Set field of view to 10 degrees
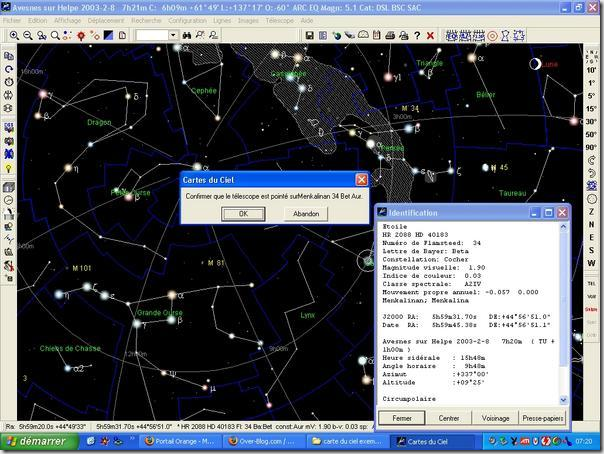604x454 pixels. [x=591, y=70]
